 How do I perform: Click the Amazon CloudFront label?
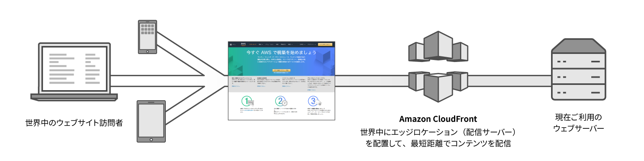point(438,119)
